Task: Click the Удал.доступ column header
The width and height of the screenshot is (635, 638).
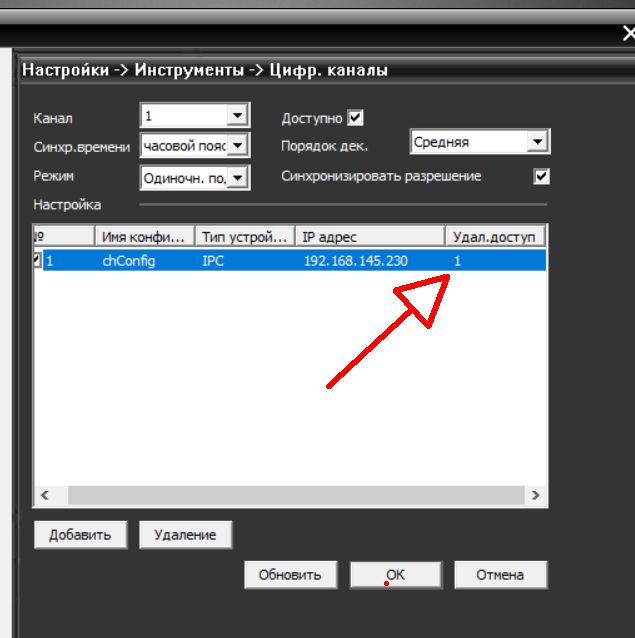Action: coord(494,237)
